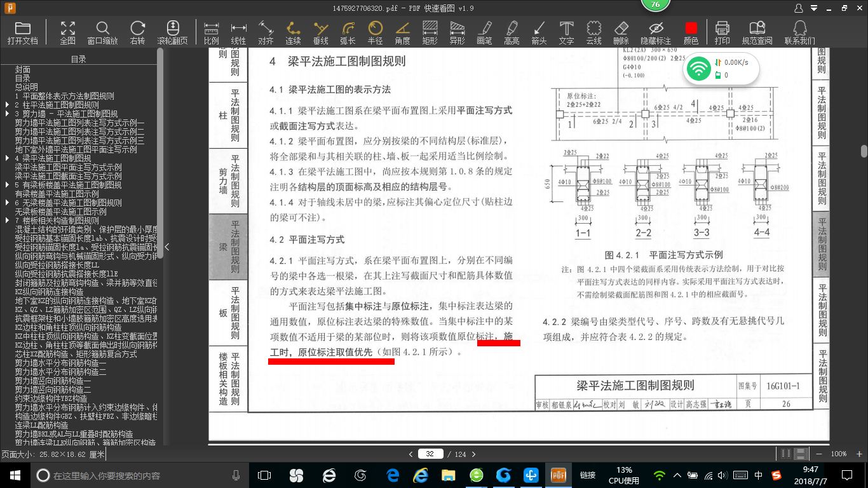This screenshot has height=488, width=868.
Task: Collapse the bookmark sidebar with the arrow handle
Action: pyautogui.click(x=166, y=247)
